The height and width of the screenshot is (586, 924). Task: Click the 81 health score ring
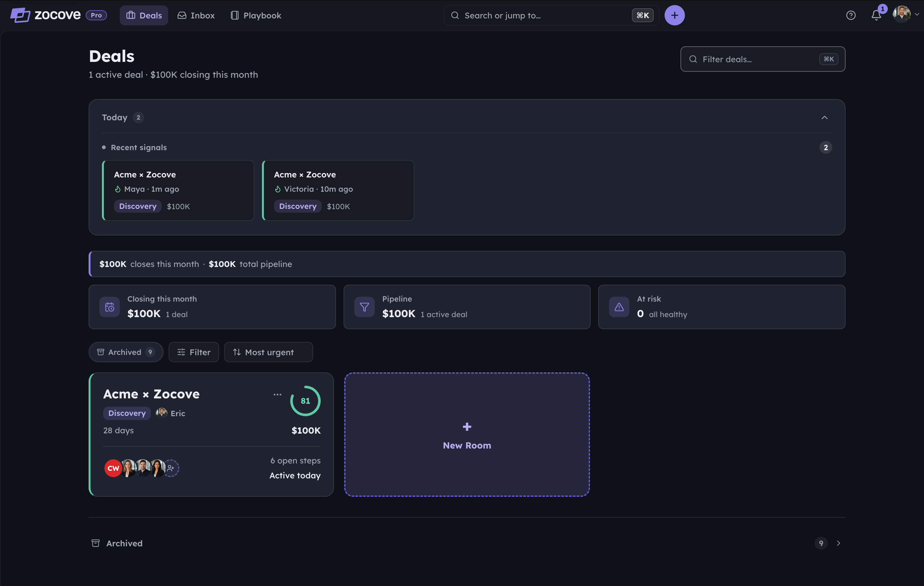(305, 401)
